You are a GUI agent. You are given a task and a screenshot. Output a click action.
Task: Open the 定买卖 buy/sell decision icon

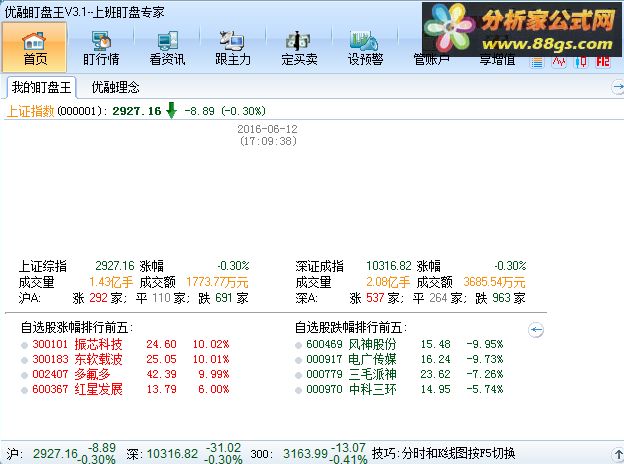pyautogui.click(x=299, y=48)
